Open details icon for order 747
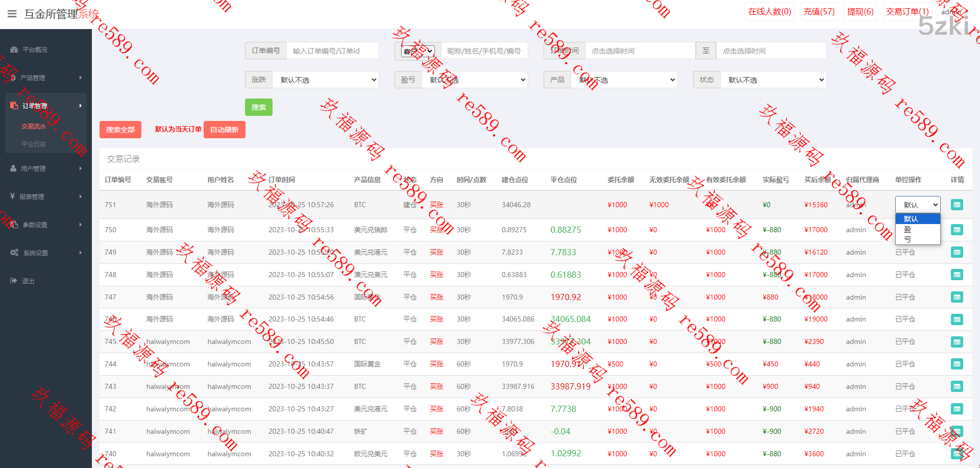980x468 pixels. point(957,297)
